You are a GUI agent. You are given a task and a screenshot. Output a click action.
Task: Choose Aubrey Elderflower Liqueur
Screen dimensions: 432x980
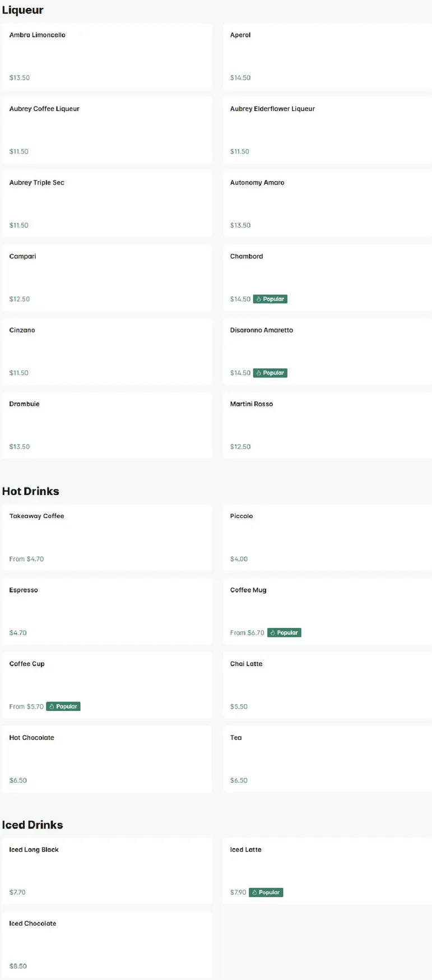pyautogui.click(x=327, y=130)
